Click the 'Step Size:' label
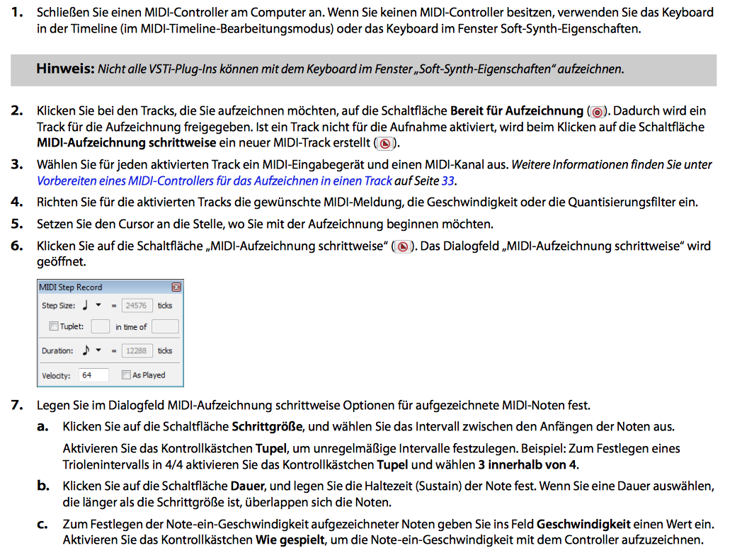This screenshot has height=560, width=754. [x=58, y=305]
